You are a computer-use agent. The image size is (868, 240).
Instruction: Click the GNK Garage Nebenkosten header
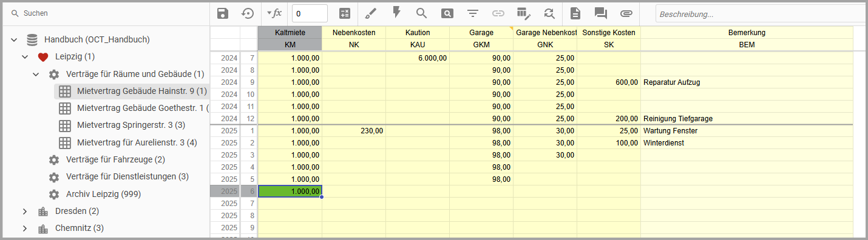pos(545,45)
